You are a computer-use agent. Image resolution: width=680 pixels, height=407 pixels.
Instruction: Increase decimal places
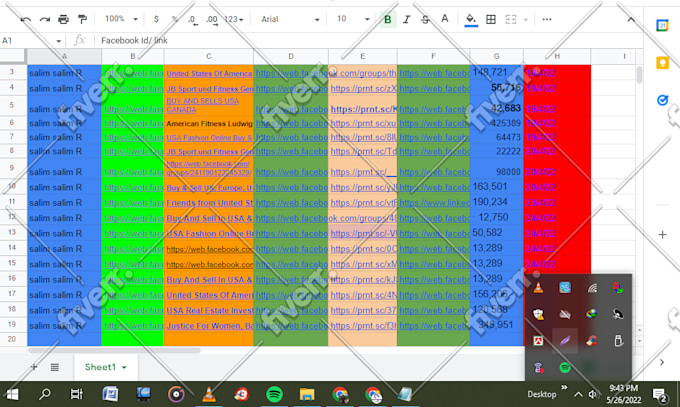click(x=212, y=20)
